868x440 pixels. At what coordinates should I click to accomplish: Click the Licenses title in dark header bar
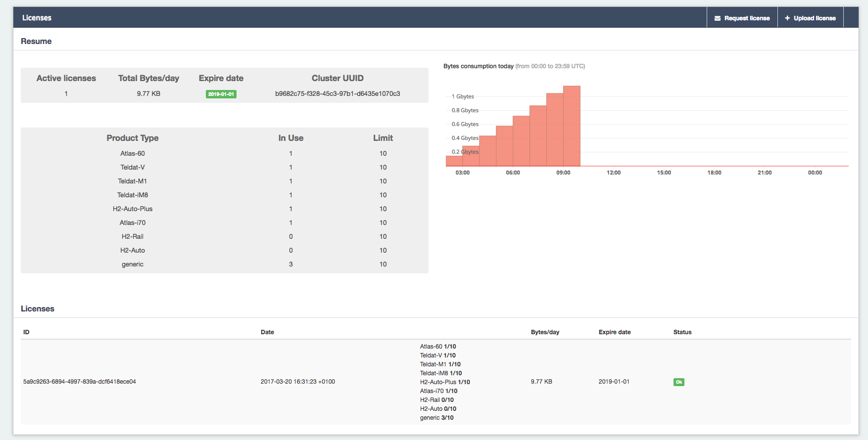[x=37, y=18]
